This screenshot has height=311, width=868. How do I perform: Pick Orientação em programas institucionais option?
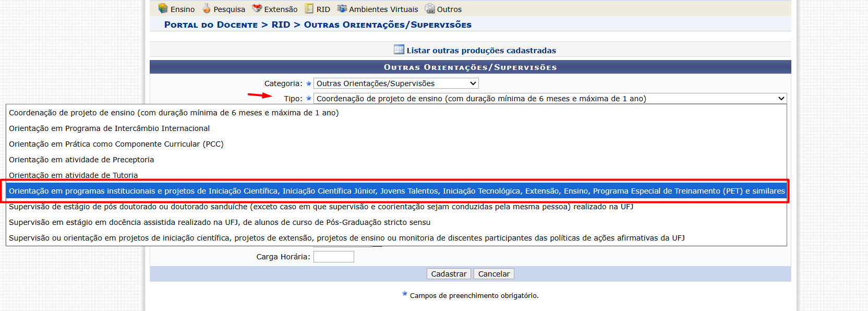(396, 191)
